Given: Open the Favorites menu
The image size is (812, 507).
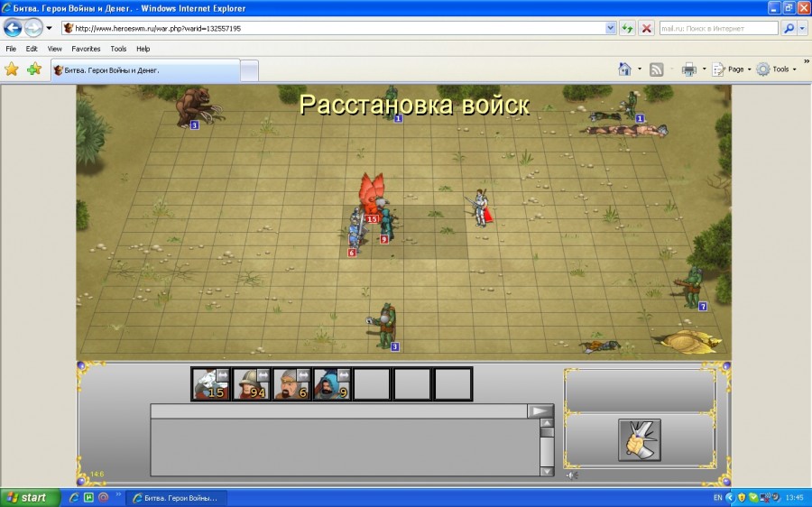Looking at the screenshot, I should click(86, 49).
